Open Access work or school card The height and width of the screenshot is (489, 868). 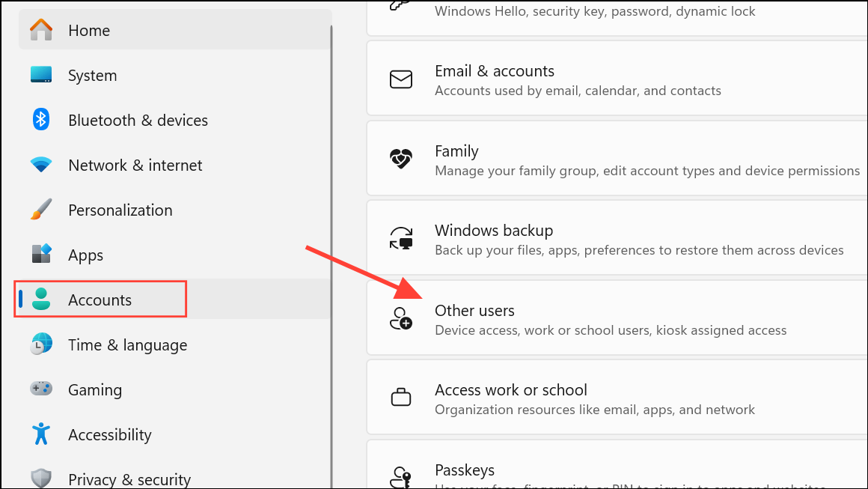(617, 397)
